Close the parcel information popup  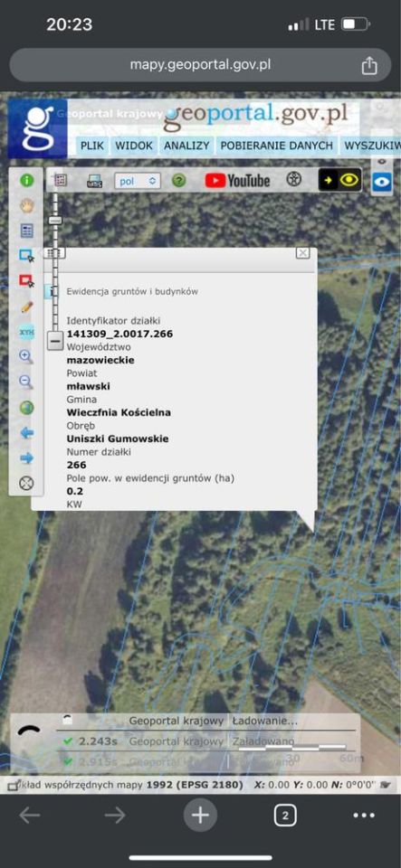pyautogui.click(x=302, y=253)
